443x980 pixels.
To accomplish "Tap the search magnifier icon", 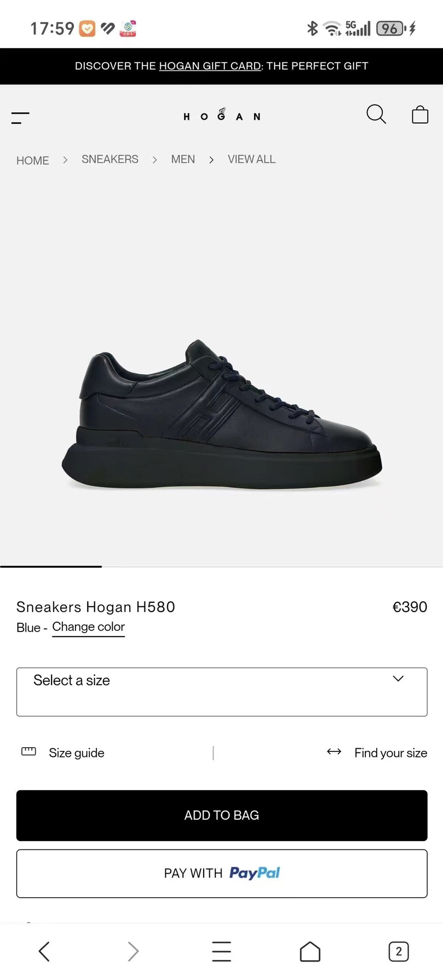I will (x=376, y=114).
